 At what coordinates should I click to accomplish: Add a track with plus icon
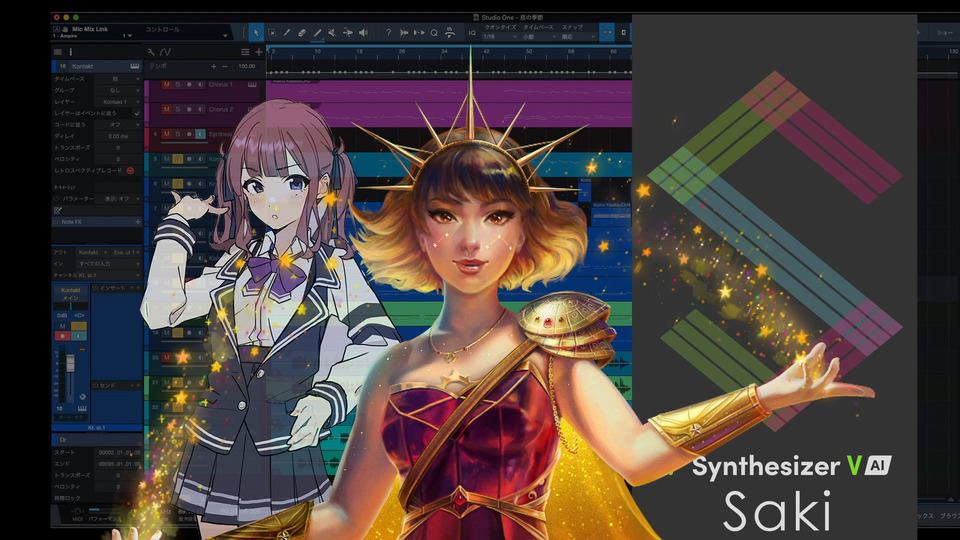coord(259,52)
